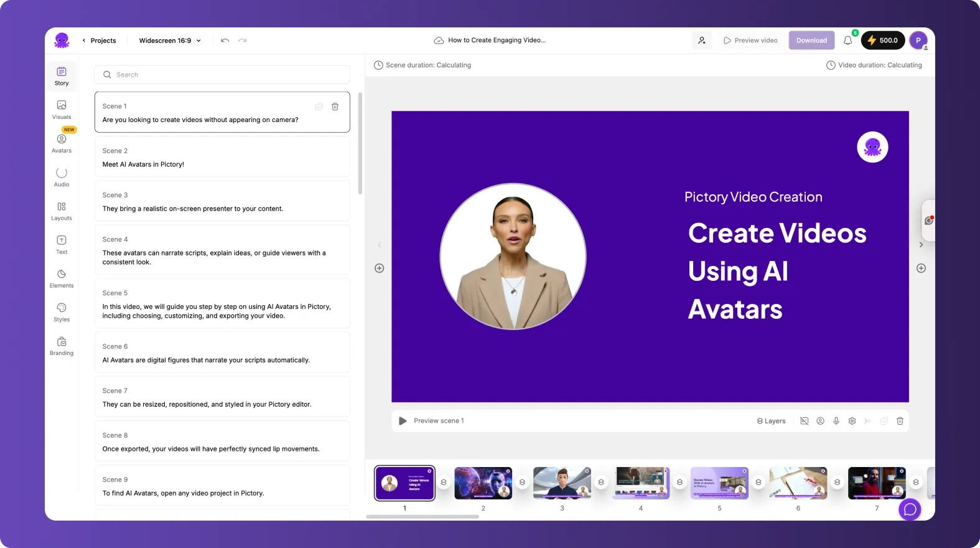Add a scene before using left plus icon
This screenshot has height=548, width=980.
[x=380, y=268]
